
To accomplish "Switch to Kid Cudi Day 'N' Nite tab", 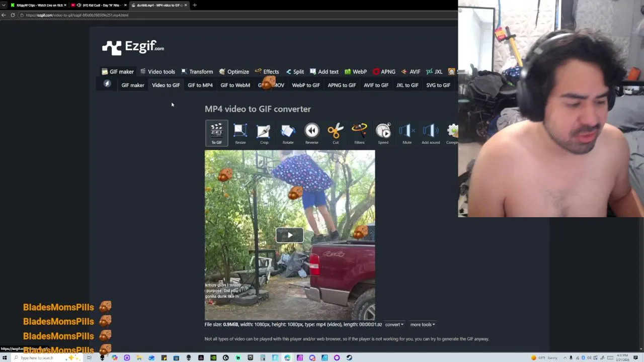I will [x=98, y=5].
